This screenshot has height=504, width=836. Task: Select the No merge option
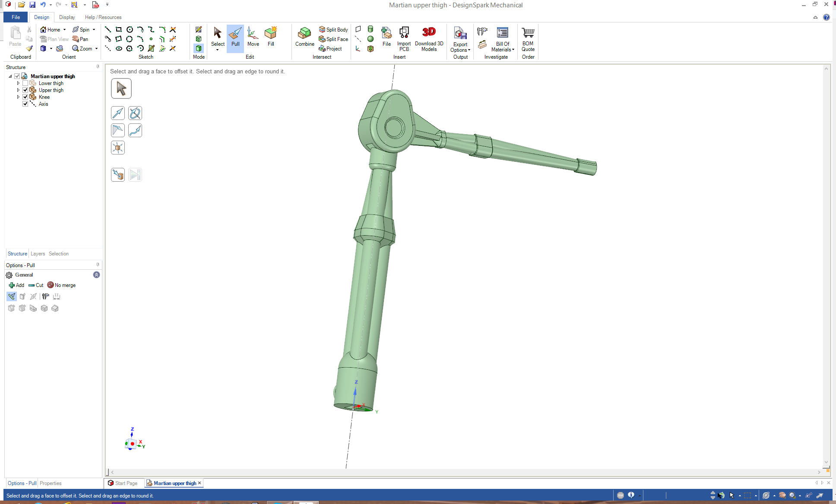(61, 285)
